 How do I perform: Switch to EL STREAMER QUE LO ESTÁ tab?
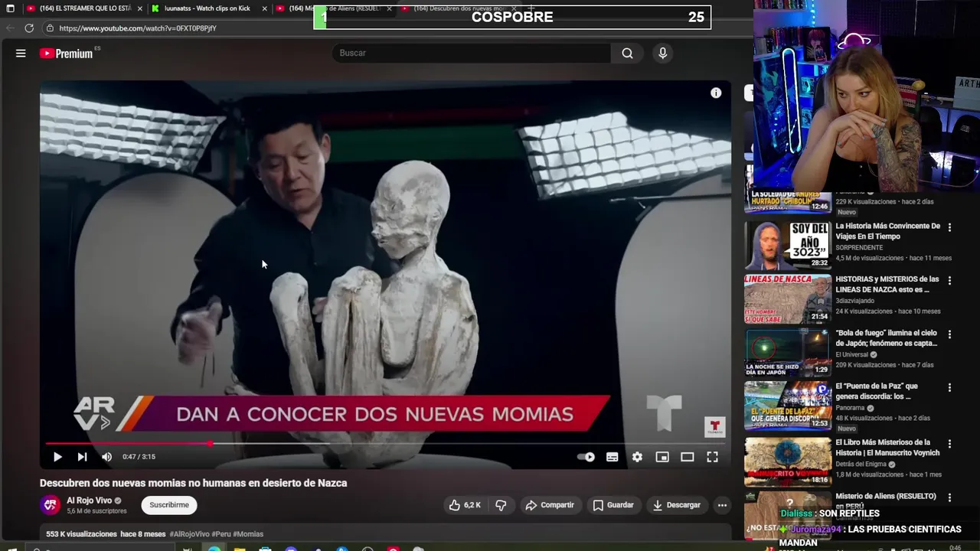pos(85,8)
